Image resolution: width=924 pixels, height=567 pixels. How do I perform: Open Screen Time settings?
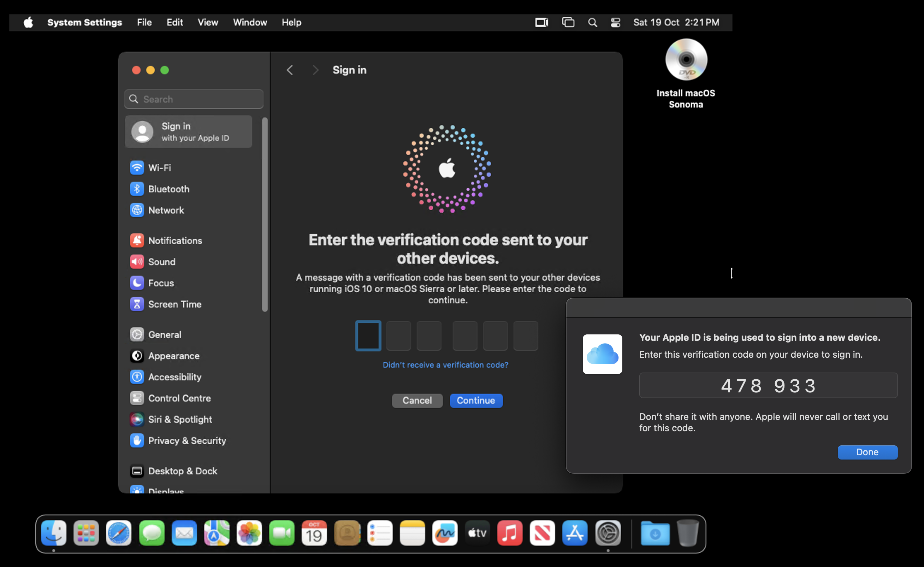(x=174, y=304)
